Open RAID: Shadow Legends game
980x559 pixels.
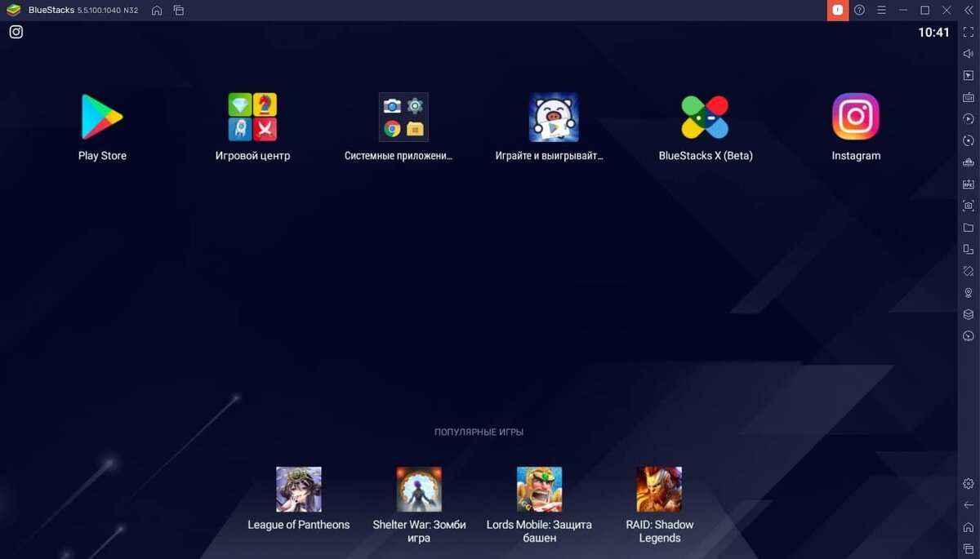coord(659,490)
